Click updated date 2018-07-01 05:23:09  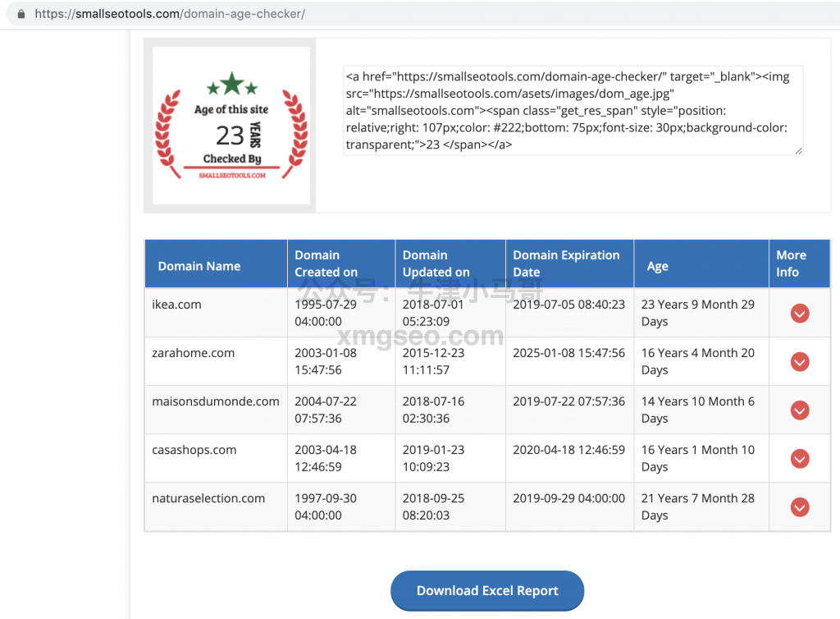click(433, 313)
